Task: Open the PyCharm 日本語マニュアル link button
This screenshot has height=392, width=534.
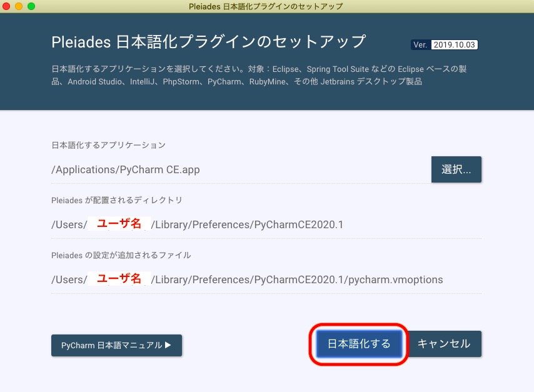Action: [116, 345]
